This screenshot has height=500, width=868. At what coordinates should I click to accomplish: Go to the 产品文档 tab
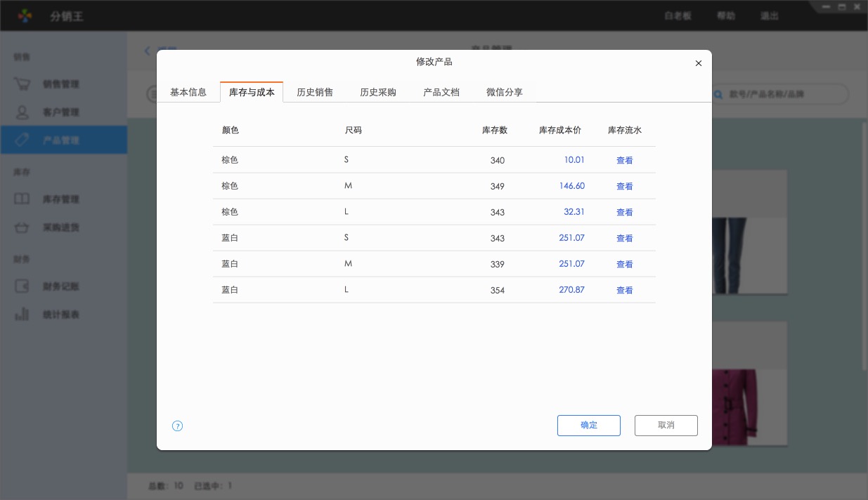click(x=441, y=92)
